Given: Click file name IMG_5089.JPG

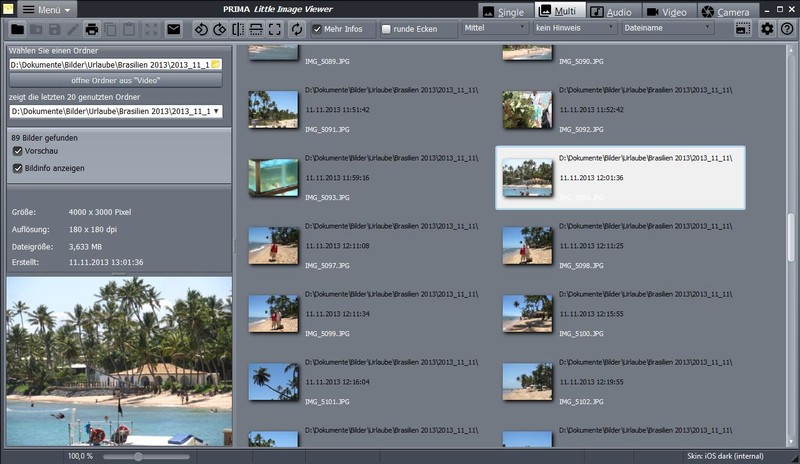Looking at the screenshot, I should tap(327, 61).
